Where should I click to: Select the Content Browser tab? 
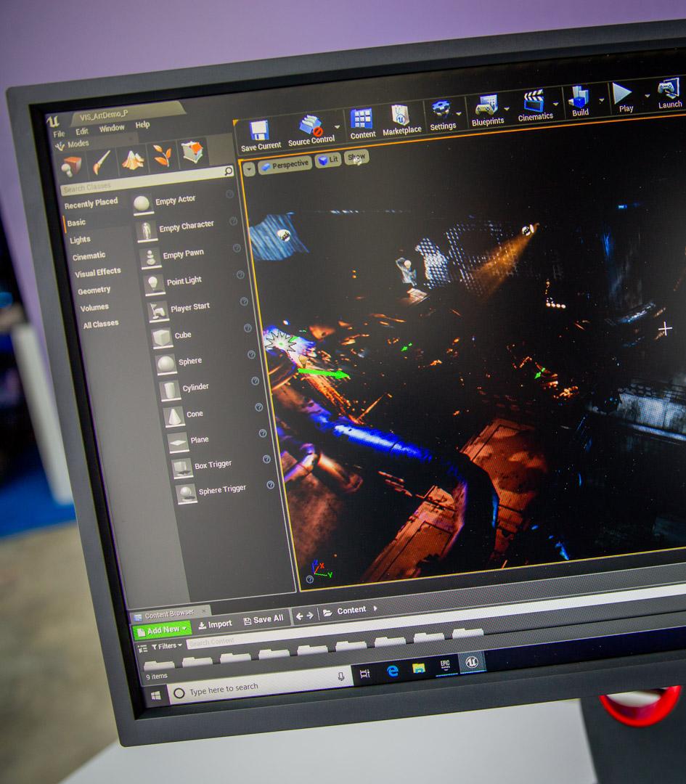pos(169,613)
